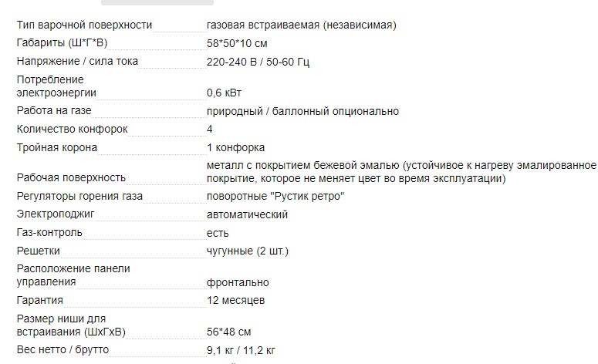
Task: Select the '1 конфорка' value
Action: (x=235, y=147)
